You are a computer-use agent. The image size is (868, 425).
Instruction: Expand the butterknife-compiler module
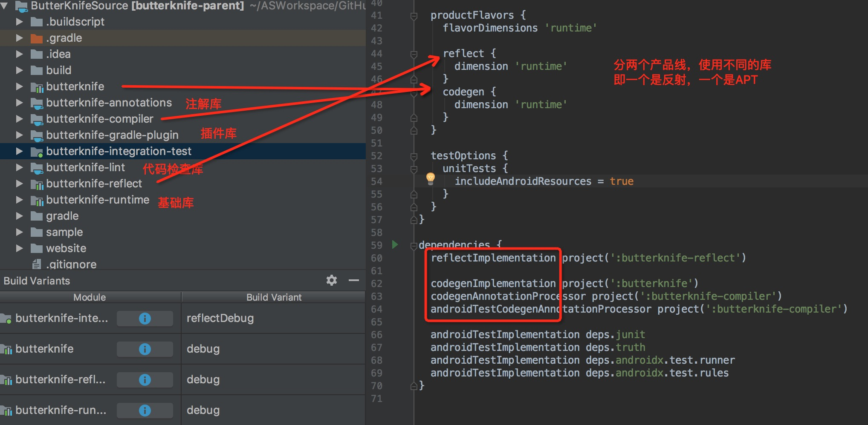[19, 119]
